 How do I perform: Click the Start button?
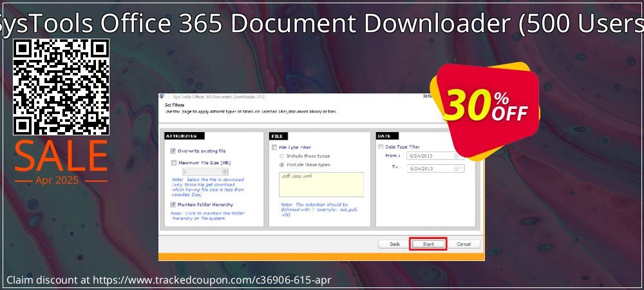coord(428,244)
